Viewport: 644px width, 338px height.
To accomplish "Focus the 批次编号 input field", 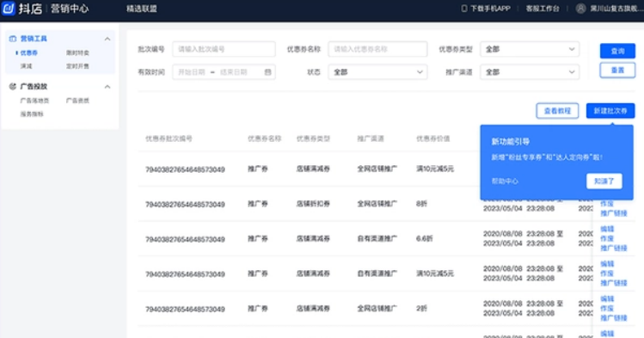I will [x=224, y=49].
